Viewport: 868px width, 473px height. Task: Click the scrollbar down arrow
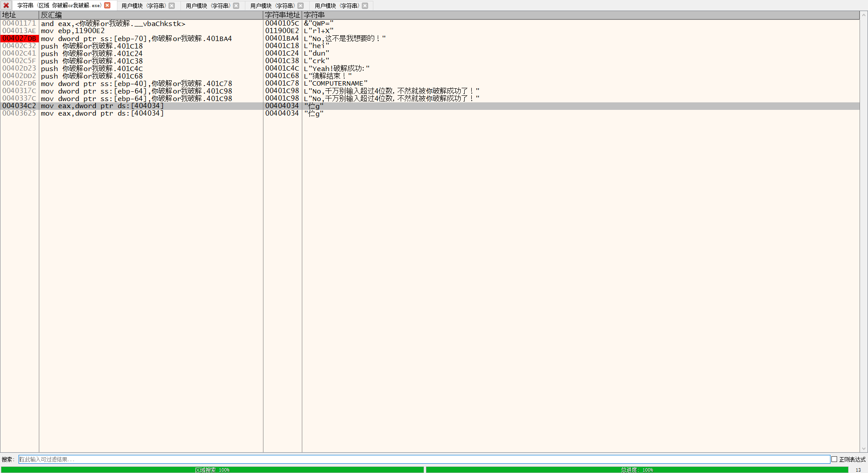click(864, 449)
